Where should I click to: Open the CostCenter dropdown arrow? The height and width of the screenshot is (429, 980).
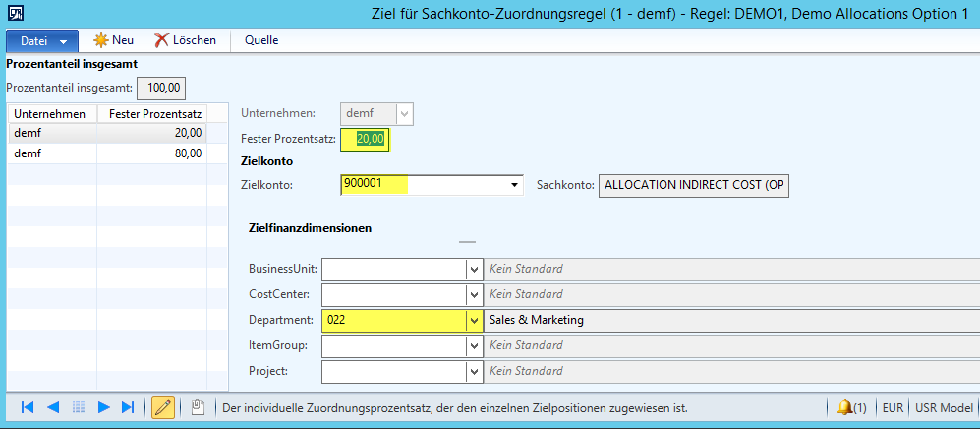point(473,294)
